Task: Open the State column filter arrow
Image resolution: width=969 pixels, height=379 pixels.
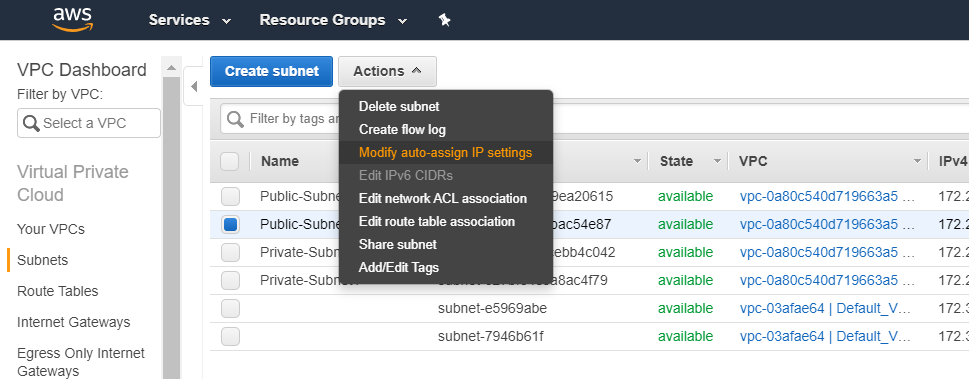Action: coord(717,161)
